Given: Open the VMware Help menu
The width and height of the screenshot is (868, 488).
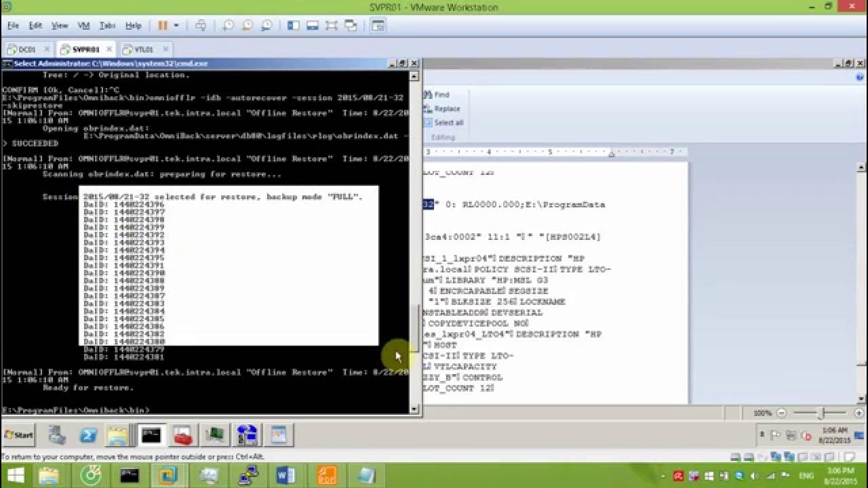Looking at the screenshot, I should [134, 26].
